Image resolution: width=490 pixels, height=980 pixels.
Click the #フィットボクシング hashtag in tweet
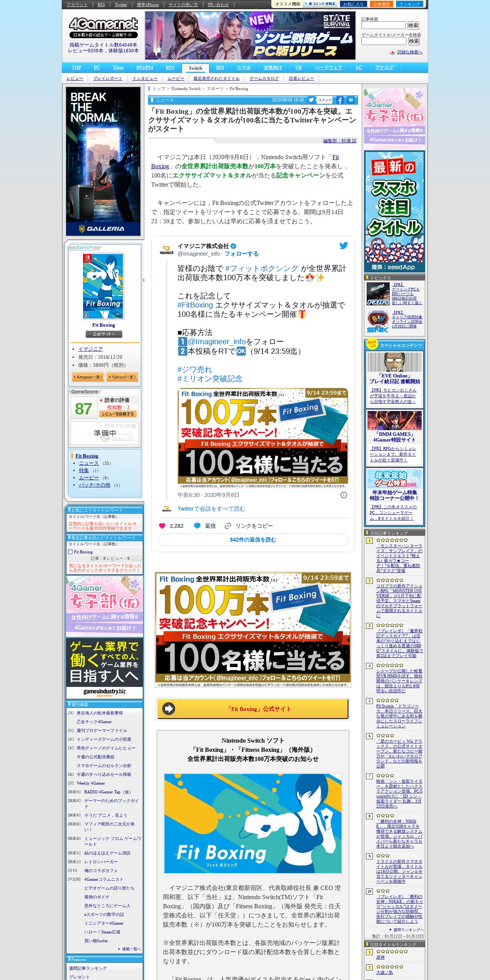click(x=262, y=268)
